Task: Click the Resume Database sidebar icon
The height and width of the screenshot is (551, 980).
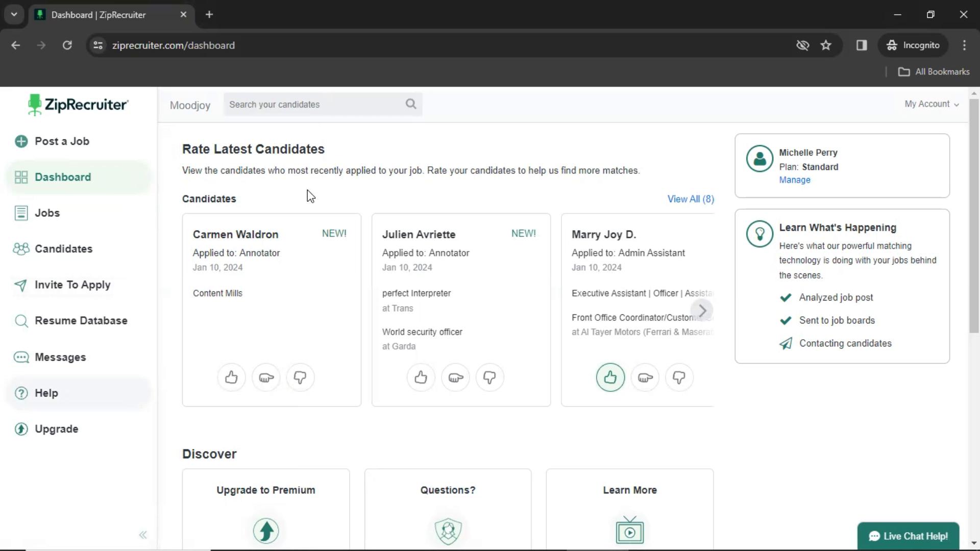Action: [21, 320]
